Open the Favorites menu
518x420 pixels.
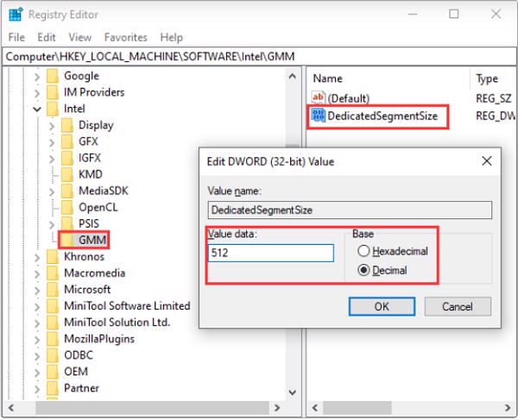coord(125,37)
